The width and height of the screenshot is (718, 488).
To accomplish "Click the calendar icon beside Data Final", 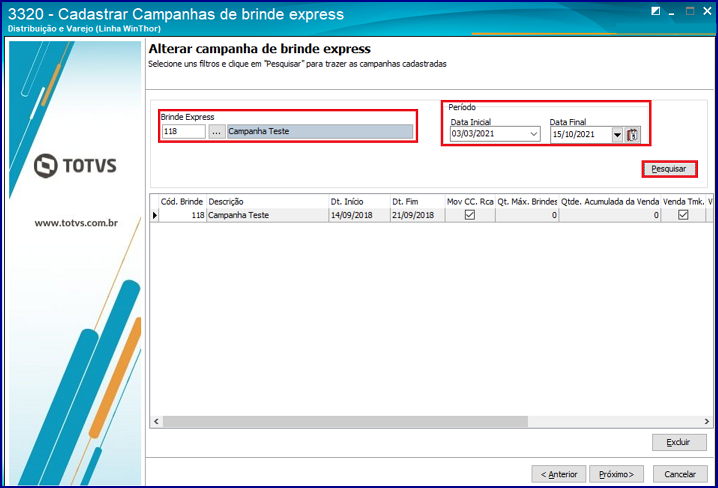I will (632, 135).
